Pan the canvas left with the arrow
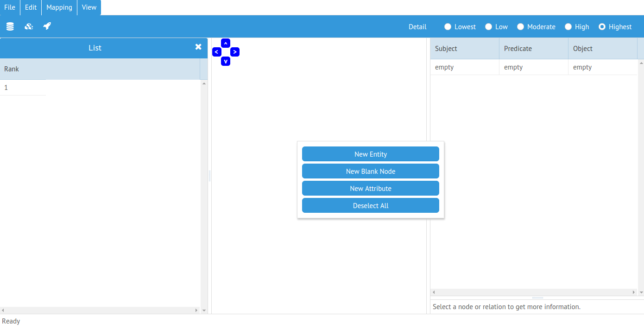Viewport: 644px width, 330px height. click(x=216, y=52)
